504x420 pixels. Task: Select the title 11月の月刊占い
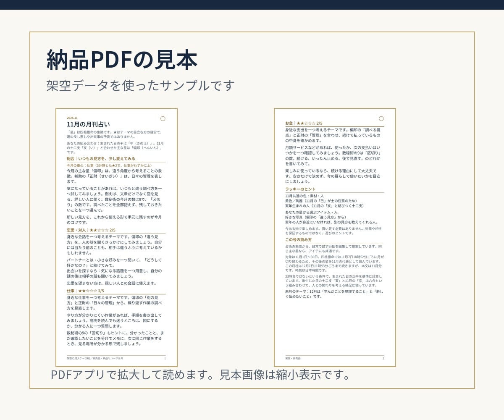pos(88,124)
